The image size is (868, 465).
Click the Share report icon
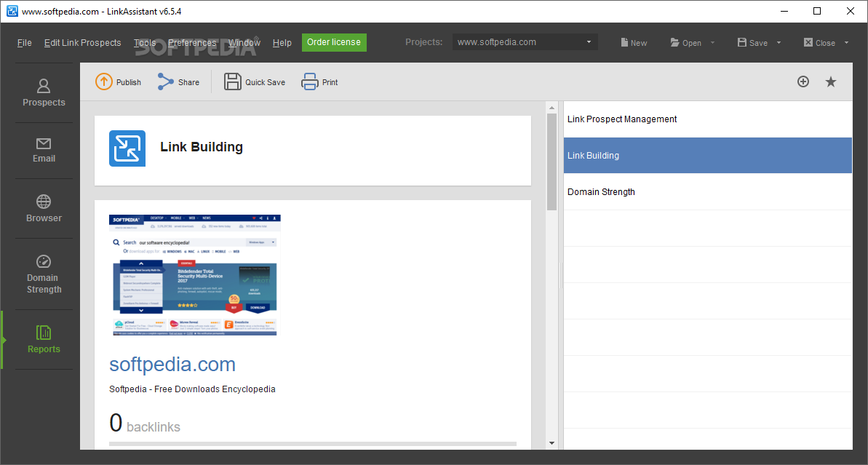pos(165,82)
